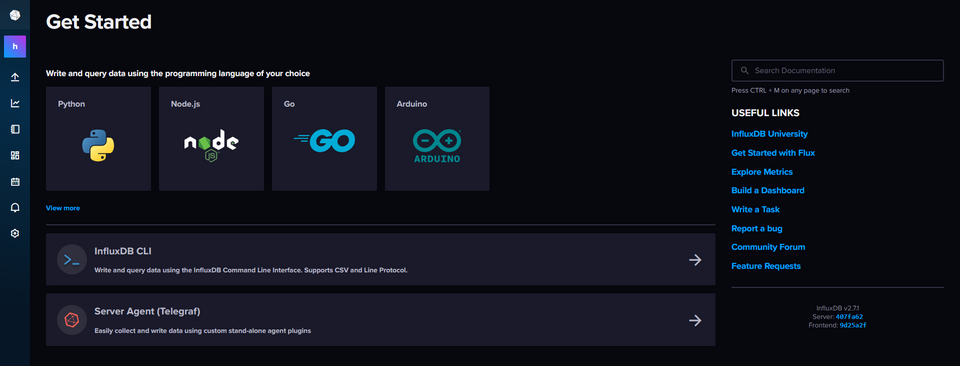
Task: Open the user account avatar 'h'
Action: [x=15, y=47]
